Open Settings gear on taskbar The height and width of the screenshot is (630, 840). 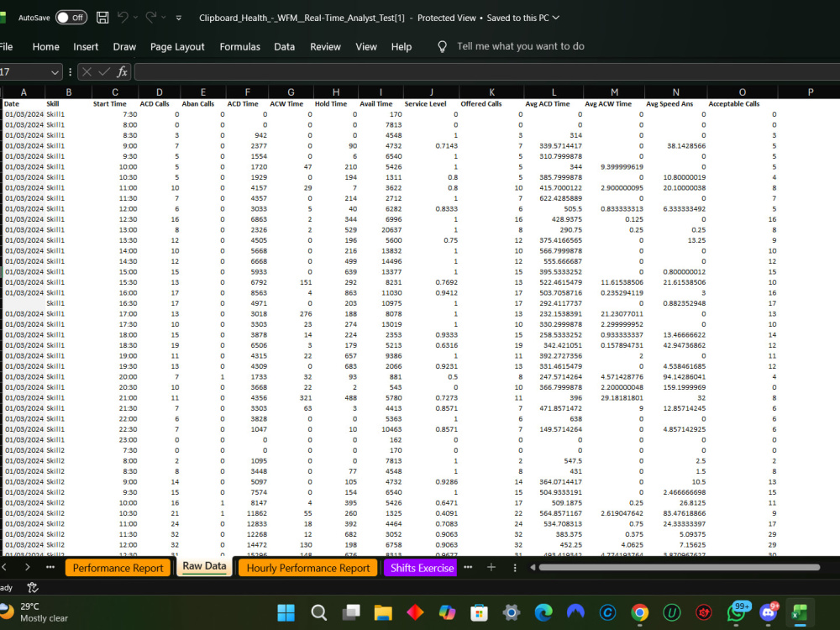tap(511, 612)
